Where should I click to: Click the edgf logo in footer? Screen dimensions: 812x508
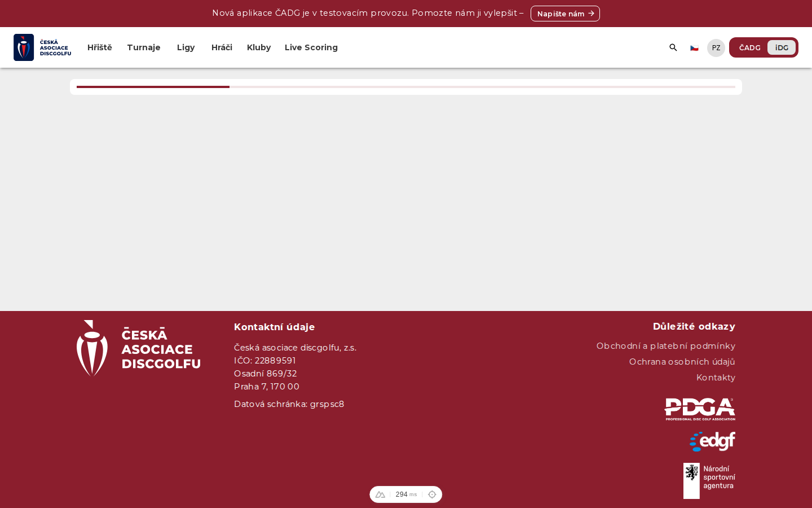712,441
